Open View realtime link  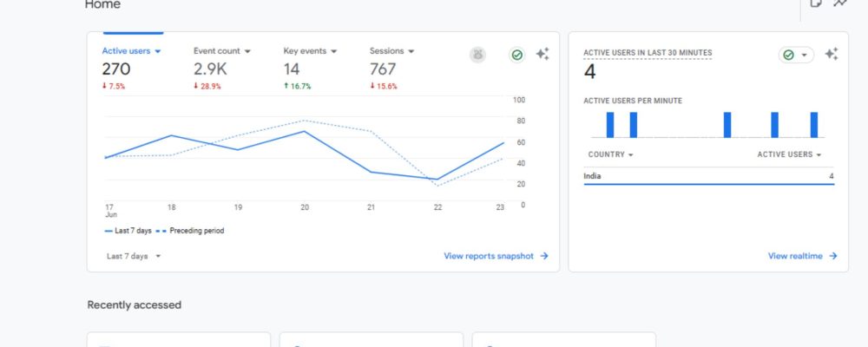pos(795,256)
